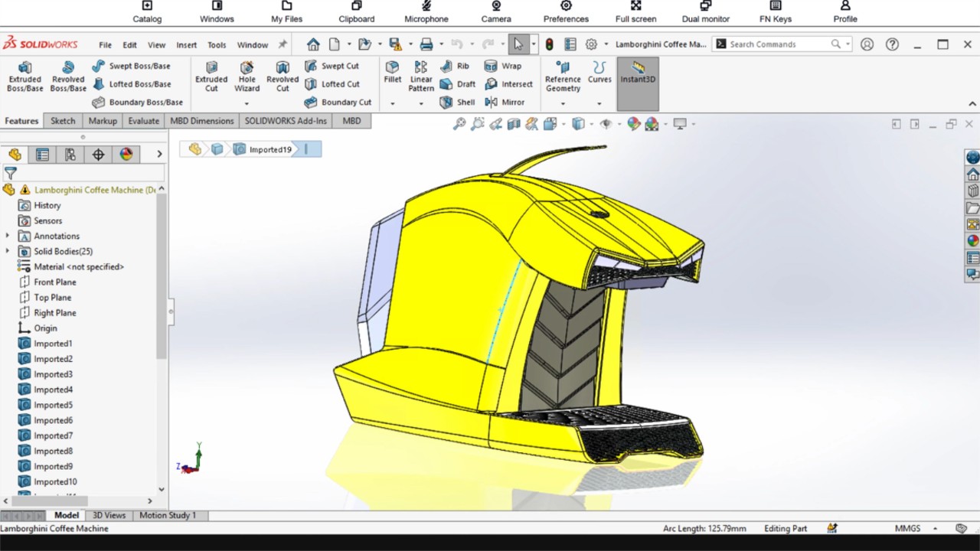Open Reference Geometry tool

563,77
